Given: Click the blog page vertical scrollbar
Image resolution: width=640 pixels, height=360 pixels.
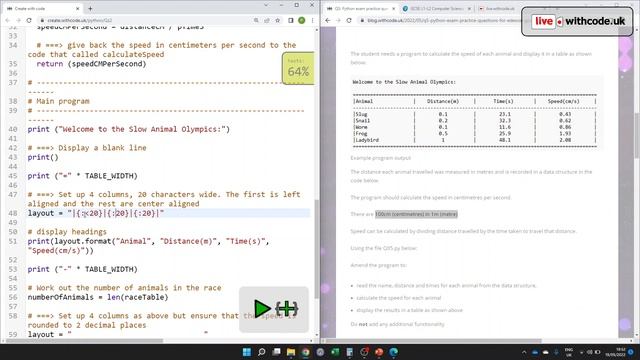Looking at the screenshot, I should coord(637,135).
